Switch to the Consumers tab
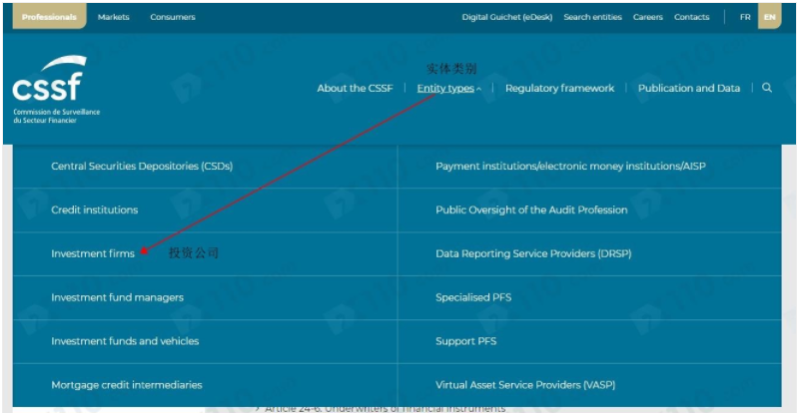Image resolution: width=800 pixels, height=413 pixels. (x=172, y=17)
